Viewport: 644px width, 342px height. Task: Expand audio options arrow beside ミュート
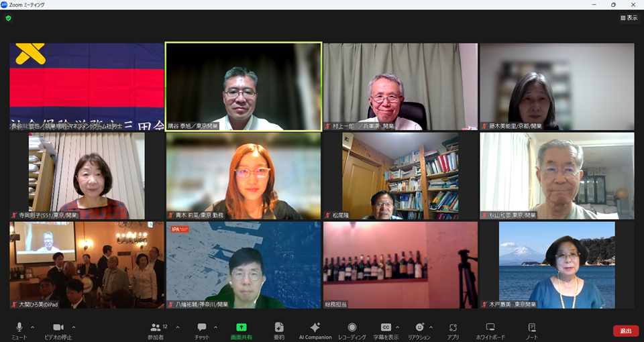(35, 327)
